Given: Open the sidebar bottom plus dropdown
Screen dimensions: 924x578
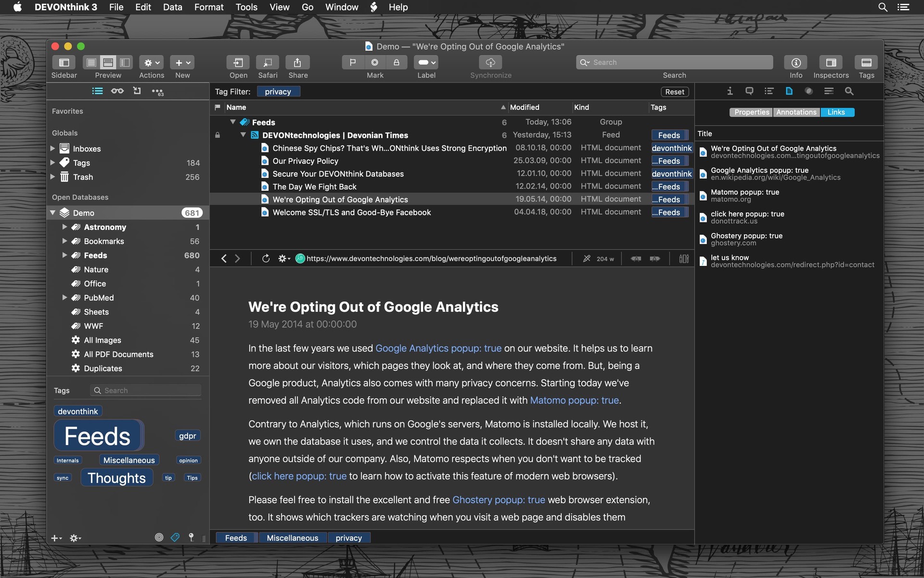Looking at the screenshot, I should tap(57, 538).
